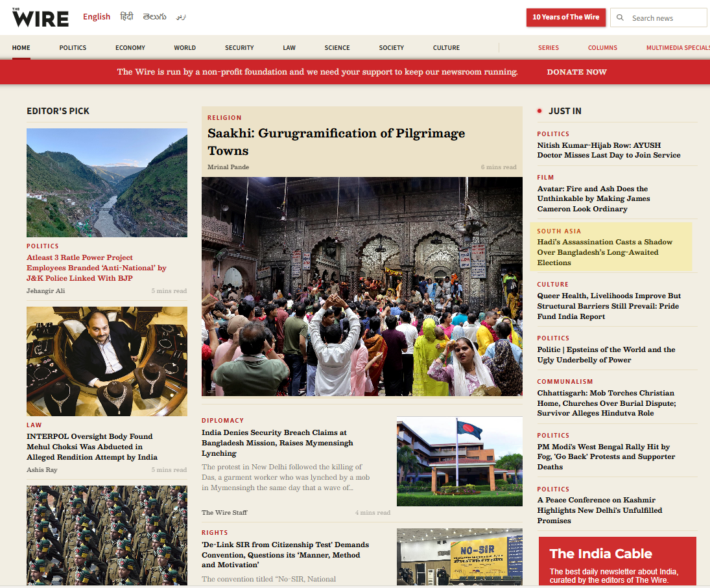710x588 pixels.
Task: Click the search magnifier icon
Action: click(621, 18)
